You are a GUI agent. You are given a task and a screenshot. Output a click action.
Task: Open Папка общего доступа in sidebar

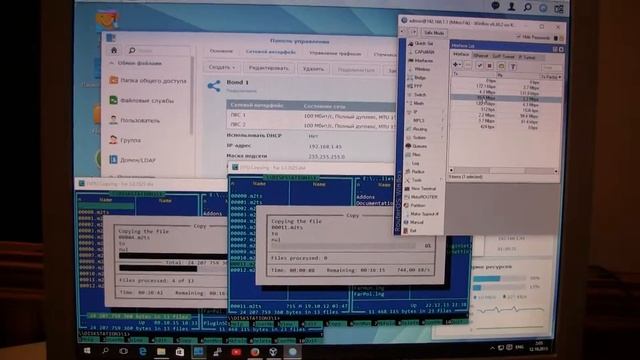[x=148, y=81]
